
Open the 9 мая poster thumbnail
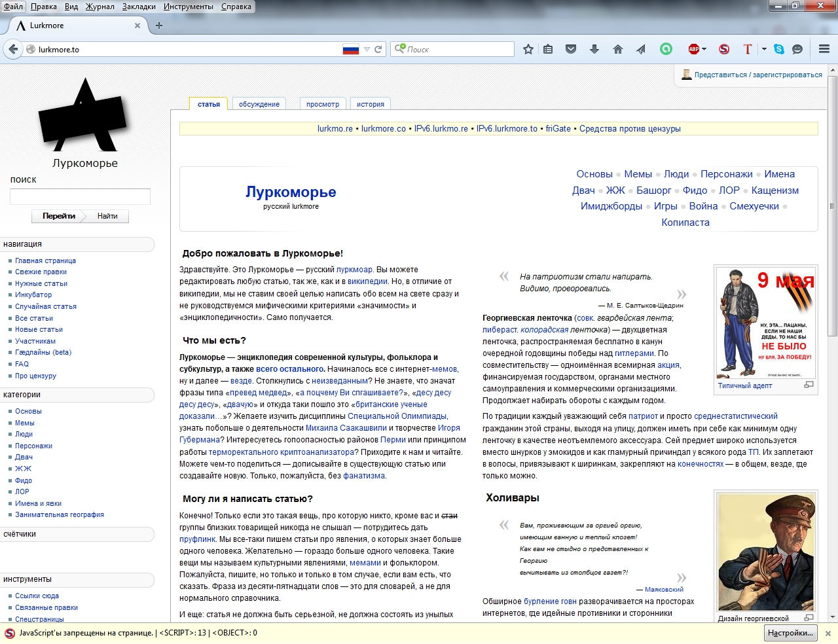(766, 323)
